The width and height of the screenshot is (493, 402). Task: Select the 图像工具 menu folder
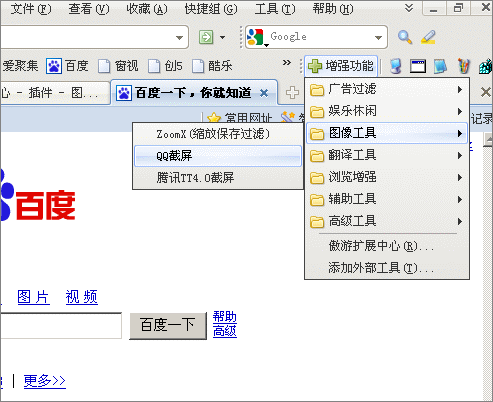387,133
